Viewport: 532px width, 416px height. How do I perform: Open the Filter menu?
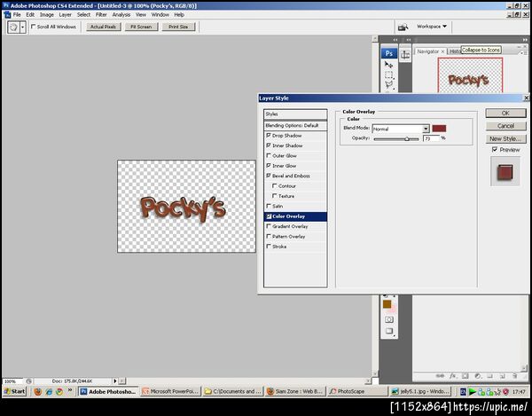[101, 14]
